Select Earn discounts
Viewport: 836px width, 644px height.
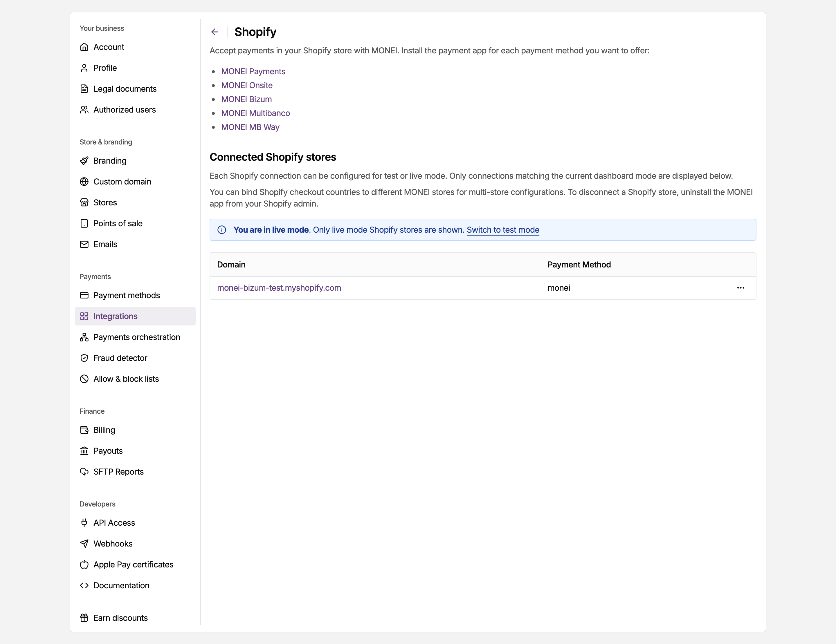135,618
